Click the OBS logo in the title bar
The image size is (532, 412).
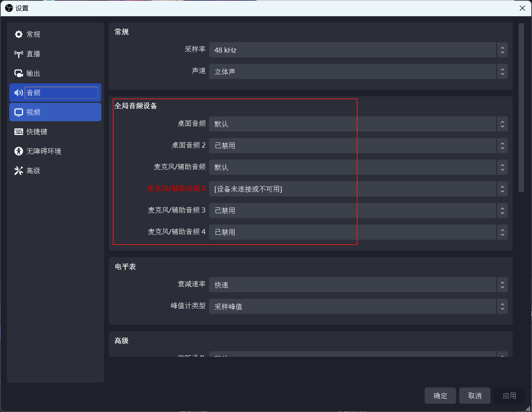pyautogui.click(x=9, y=8)
